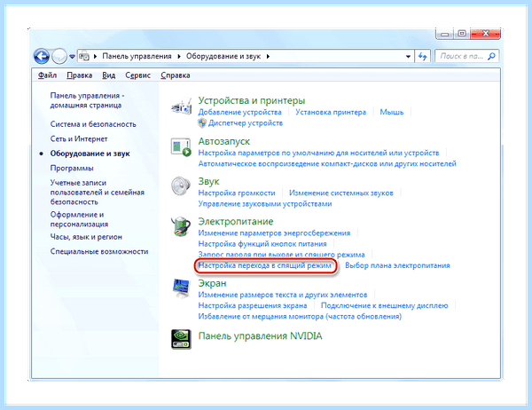Screen dimensions: 532x410
Task: Open the Файл menu
Action: tap(47, 75)
